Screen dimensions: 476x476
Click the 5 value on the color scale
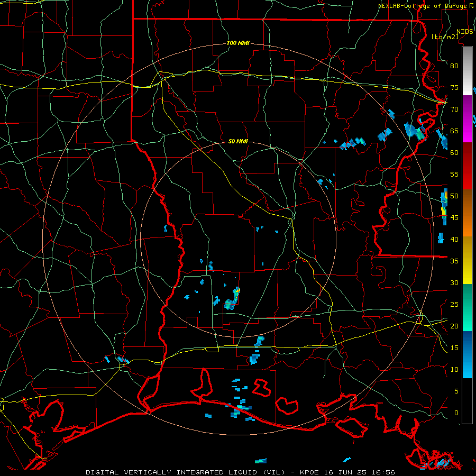[x=456, y=391]
